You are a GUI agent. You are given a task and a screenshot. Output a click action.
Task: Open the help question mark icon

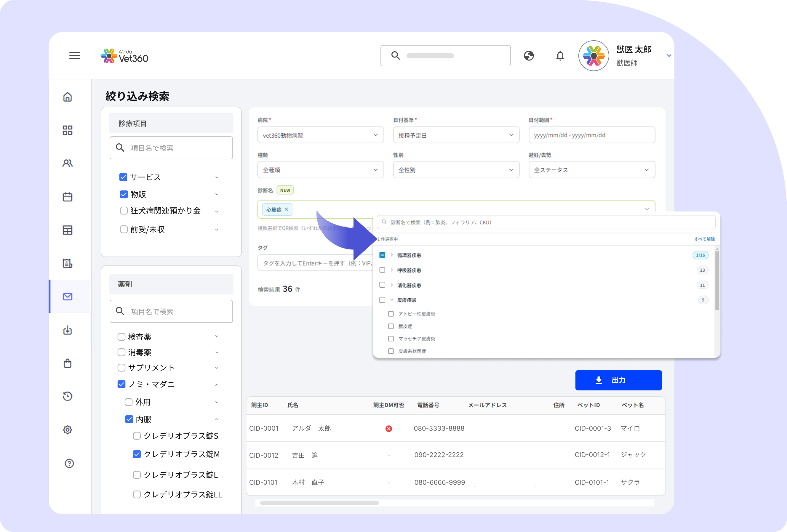click(x=69, y=463)
